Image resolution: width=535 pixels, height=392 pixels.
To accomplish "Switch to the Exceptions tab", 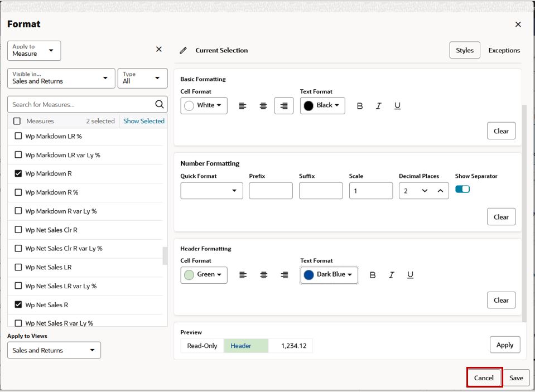I will coord(504,51).
